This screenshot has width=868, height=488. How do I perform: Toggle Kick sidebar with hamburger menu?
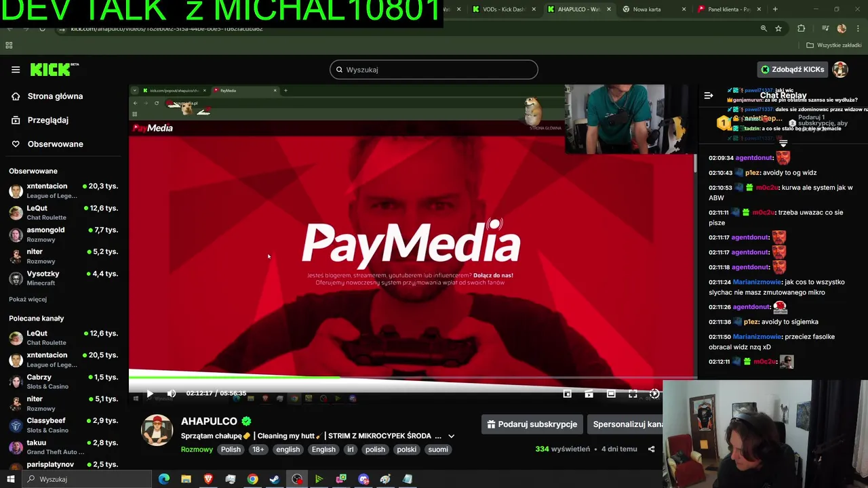(16, 69)
